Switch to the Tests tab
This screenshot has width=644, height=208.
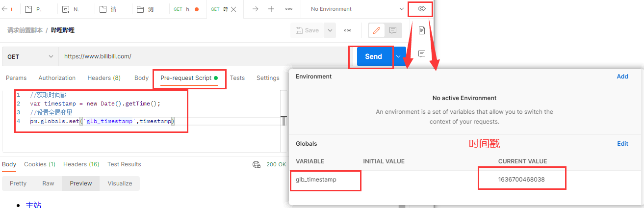(x=237, y=78)
